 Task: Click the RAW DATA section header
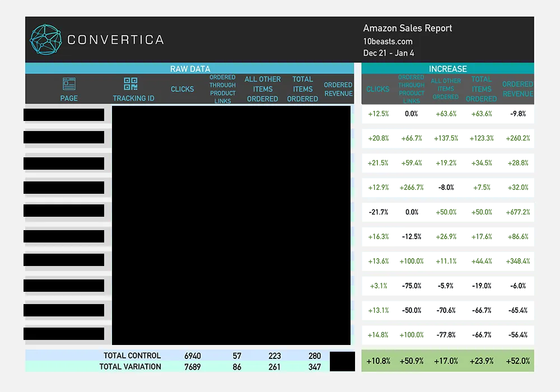click(x=190, y=69)
